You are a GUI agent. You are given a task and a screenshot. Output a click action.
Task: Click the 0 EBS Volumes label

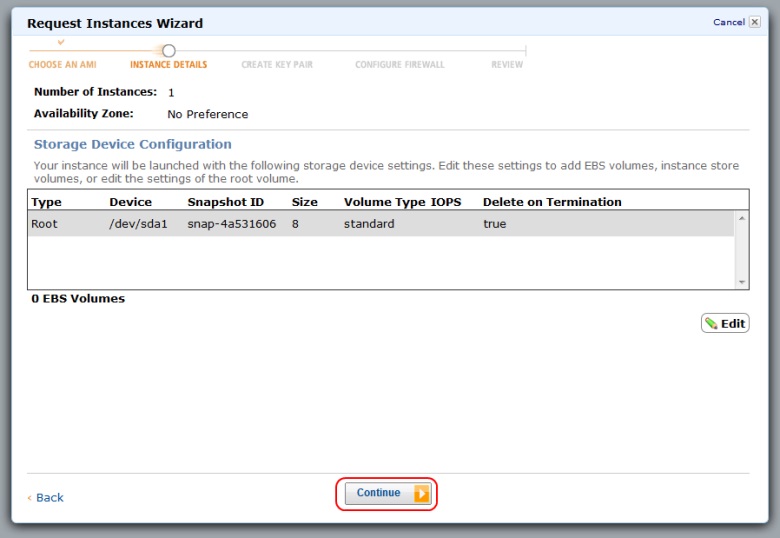coord(78,298)
